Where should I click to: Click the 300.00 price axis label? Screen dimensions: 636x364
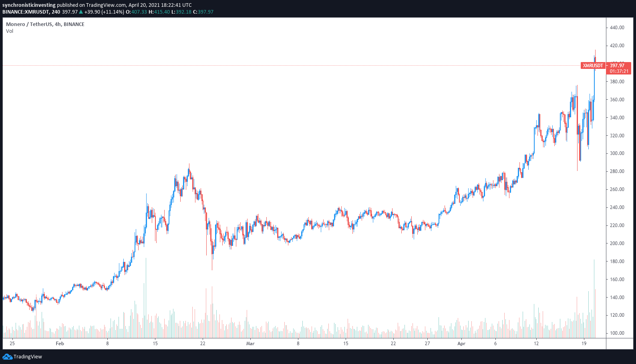click(617, 153)
